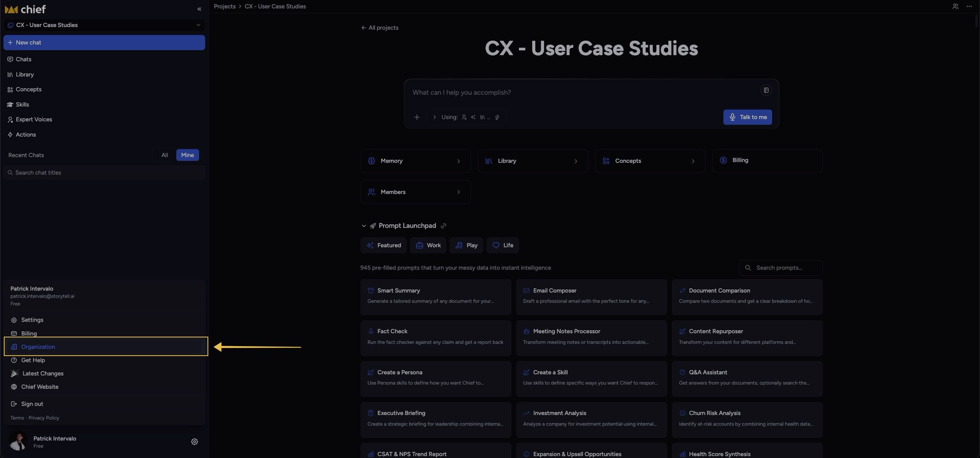
Task: Click the Projects breadcrumb
Action: click(225, 6)
